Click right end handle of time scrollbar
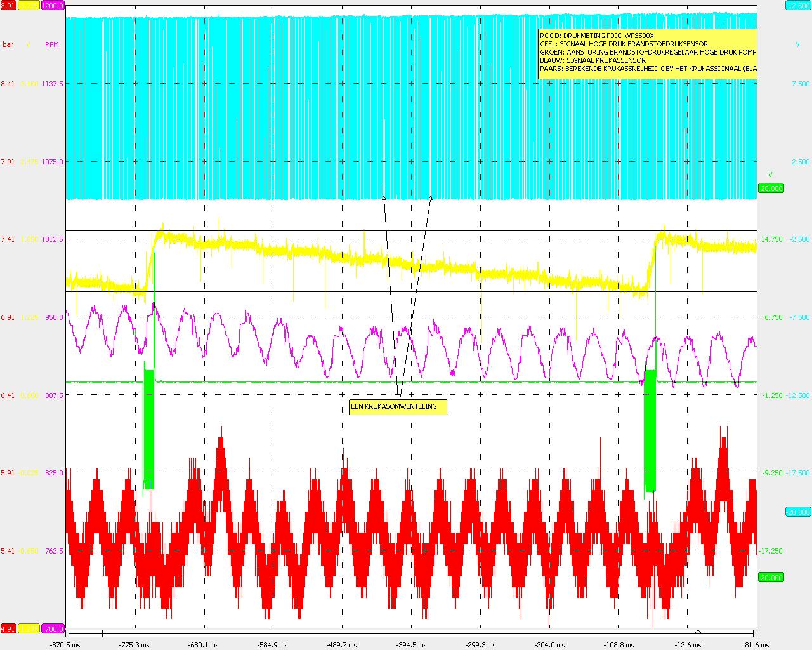Viewport: 812px width, 650px height. tap(754, 633)
